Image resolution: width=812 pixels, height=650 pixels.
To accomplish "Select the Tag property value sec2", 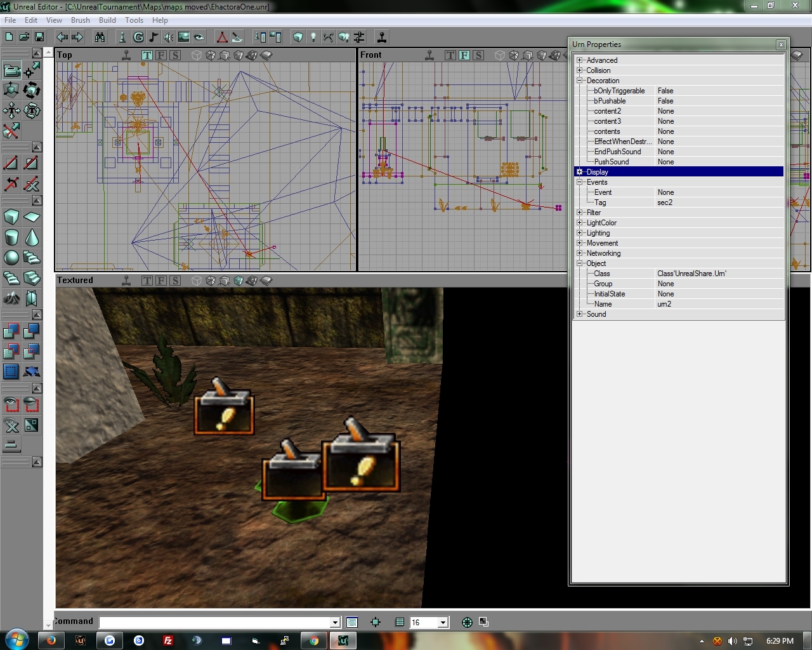I will (x=665, y=202).
